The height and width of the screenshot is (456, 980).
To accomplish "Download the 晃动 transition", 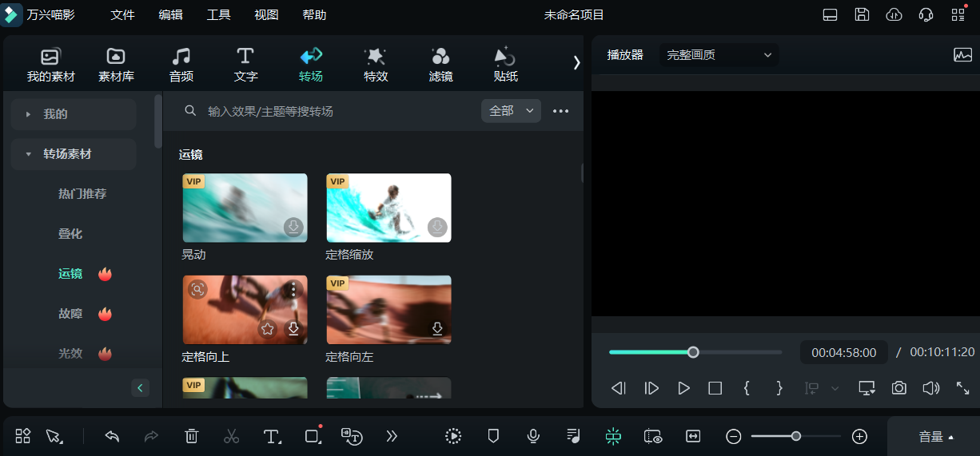I will coord(293,228).
